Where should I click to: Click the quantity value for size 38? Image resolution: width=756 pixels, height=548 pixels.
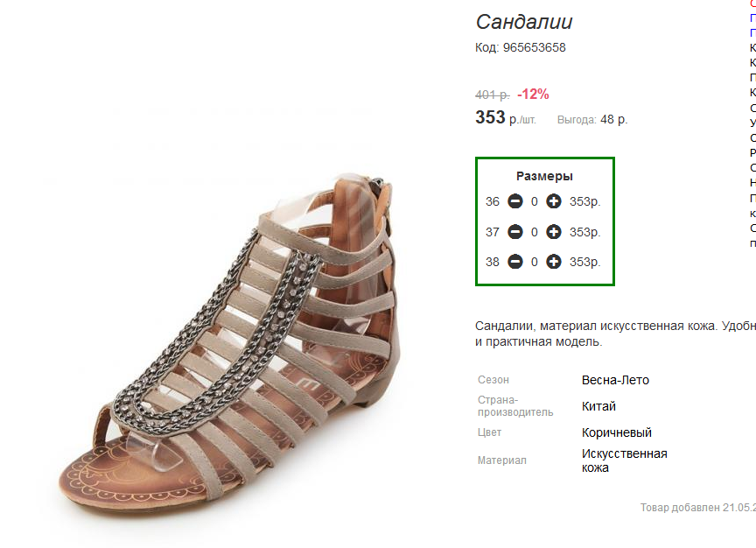pyautogui.click(x=535, y=262)
